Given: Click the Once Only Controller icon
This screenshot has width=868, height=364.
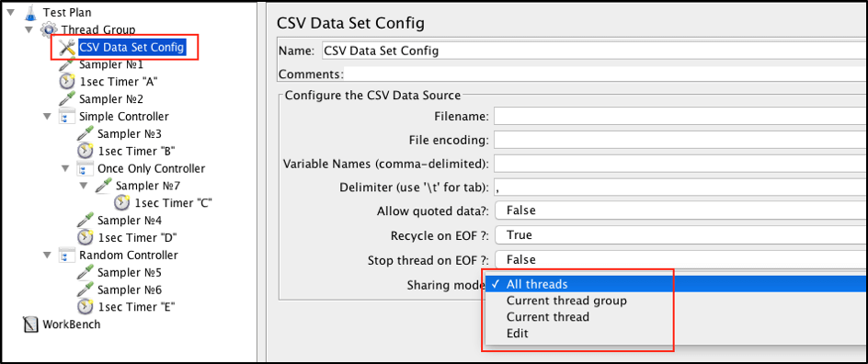Looking at the screenshot, I should [85, 169].
